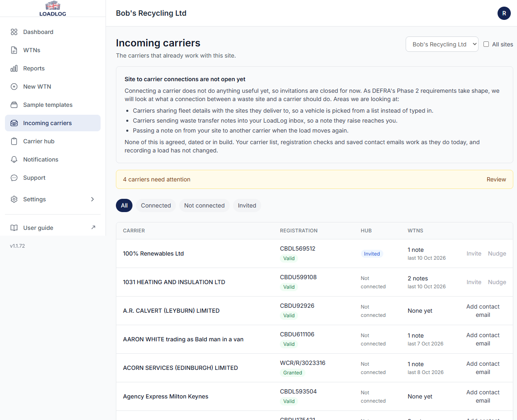This screenshot has height=420, width=517.
Task: Click the LoadLog logo
Action: [53, 8]
